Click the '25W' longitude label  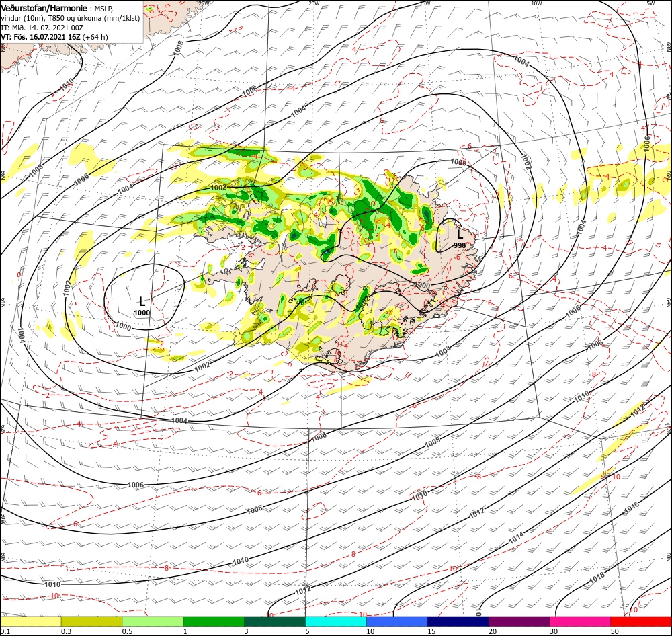(x=204, y=3)
